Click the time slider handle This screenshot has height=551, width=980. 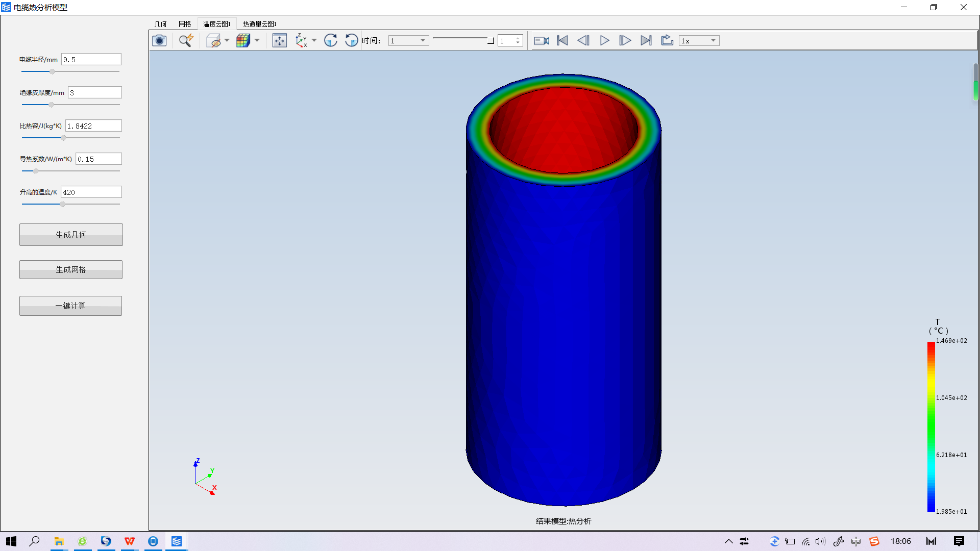[x=491, y=41]
